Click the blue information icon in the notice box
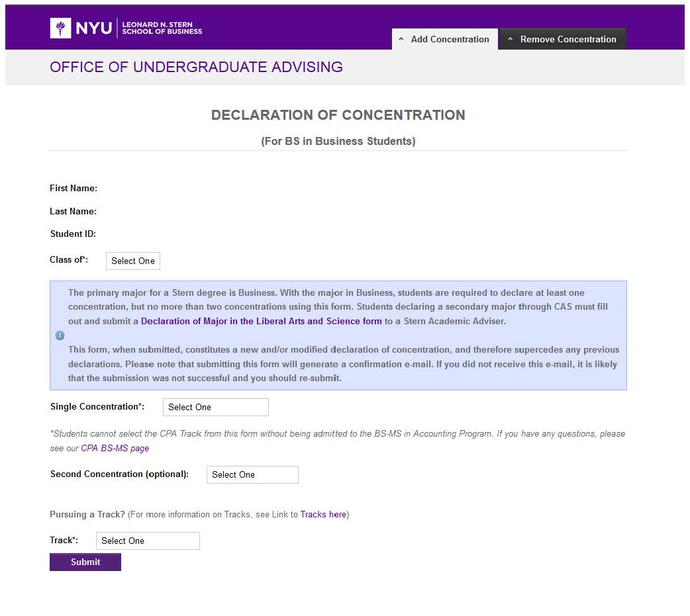 (x=60, y=335)
